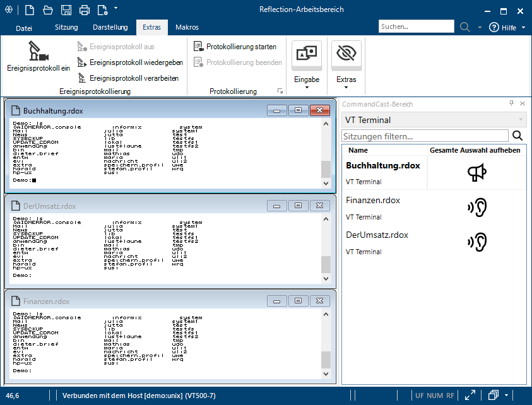Start logging with Protokollierung starten
Viewport: 532px width, 405px height.
point(234,47)
